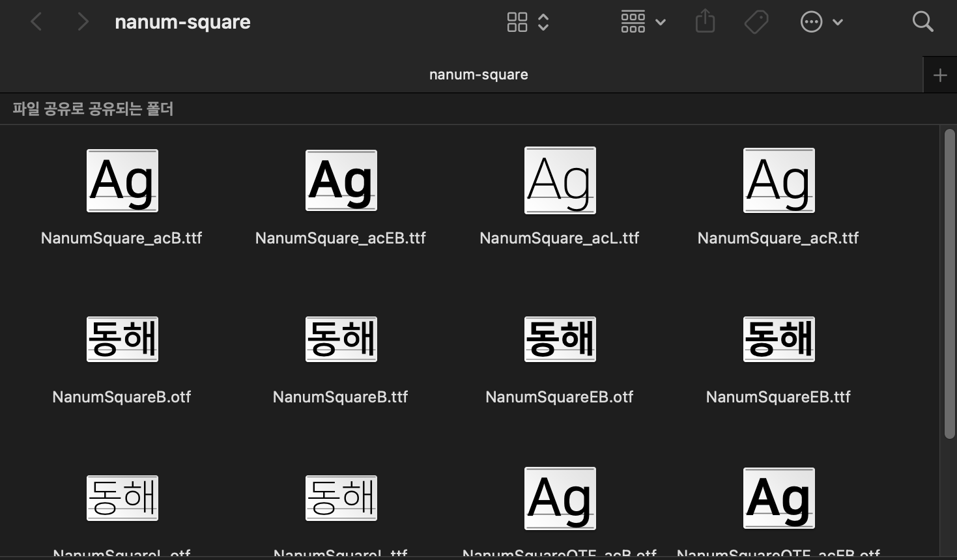This screenshot has height=560, width=957.
Task: Select the NanumSquareOTF_acB.otf font icon
Action: 560,498
